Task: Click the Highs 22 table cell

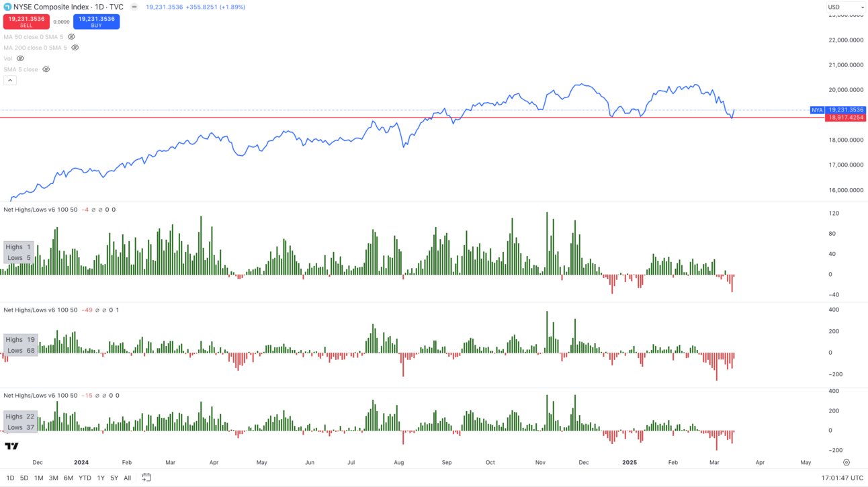Action: click(x=21, y=416)
